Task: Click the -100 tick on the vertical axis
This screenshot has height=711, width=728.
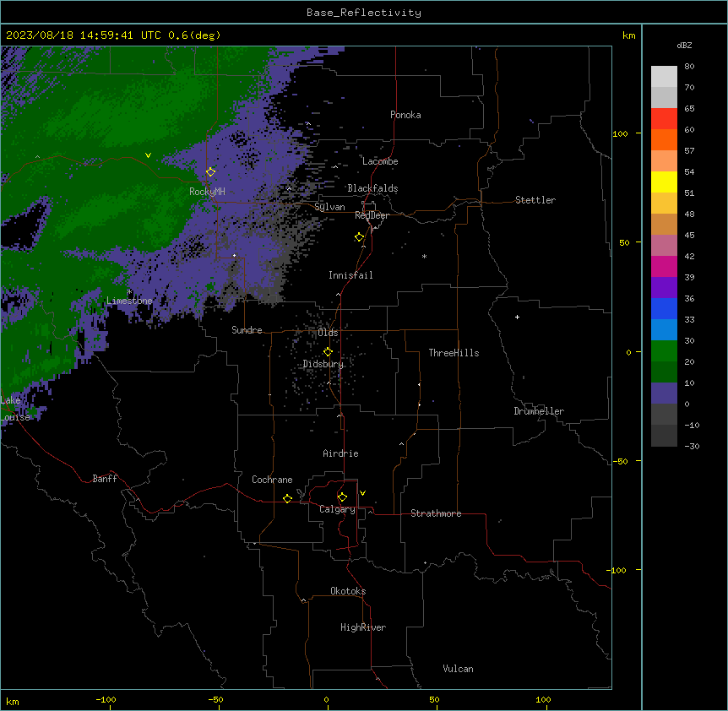Action: [617, 570]
